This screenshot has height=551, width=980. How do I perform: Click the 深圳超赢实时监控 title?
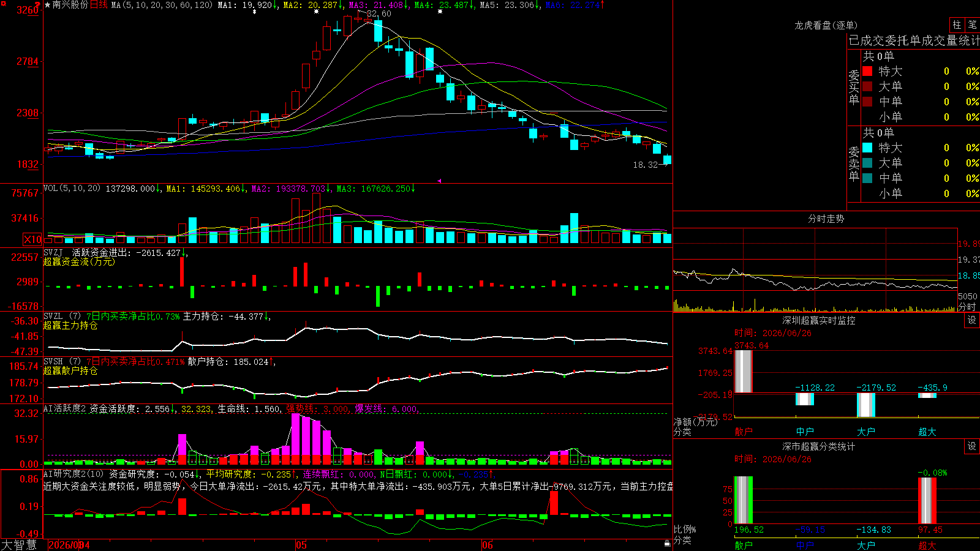pyautogui.click(x=819, y=320)
